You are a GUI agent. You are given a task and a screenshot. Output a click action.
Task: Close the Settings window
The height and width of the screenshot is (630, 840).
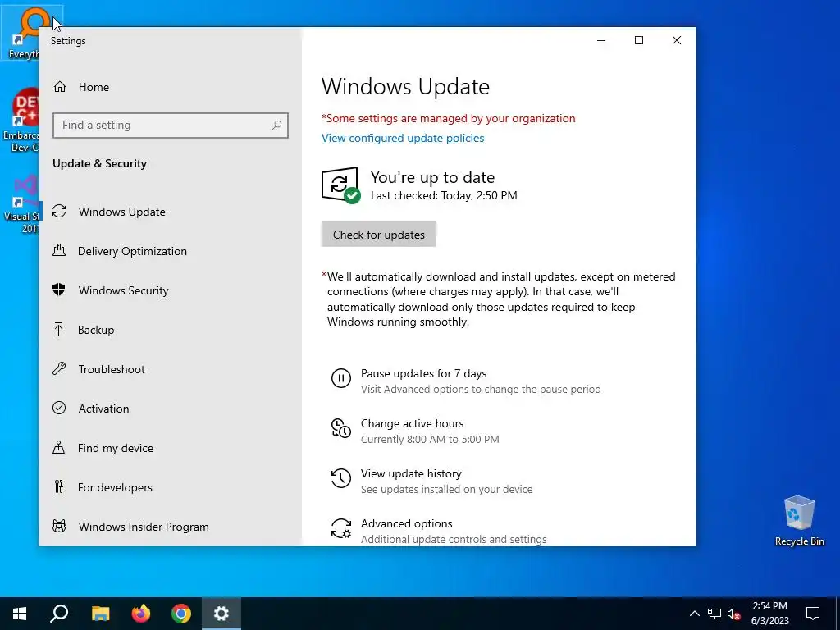click(677, 40)
